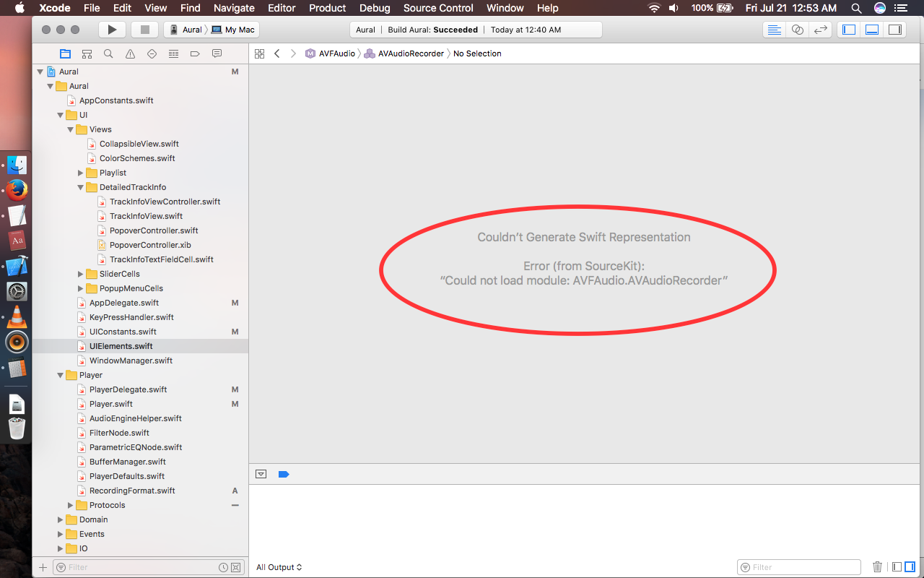Click AVFAudio in the jump bar

(331, 53)
